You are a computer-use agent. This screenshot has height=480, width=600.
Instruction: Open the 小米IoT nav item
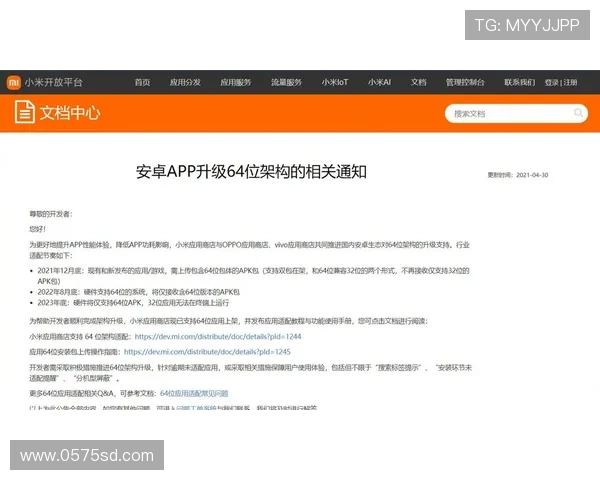335,82
